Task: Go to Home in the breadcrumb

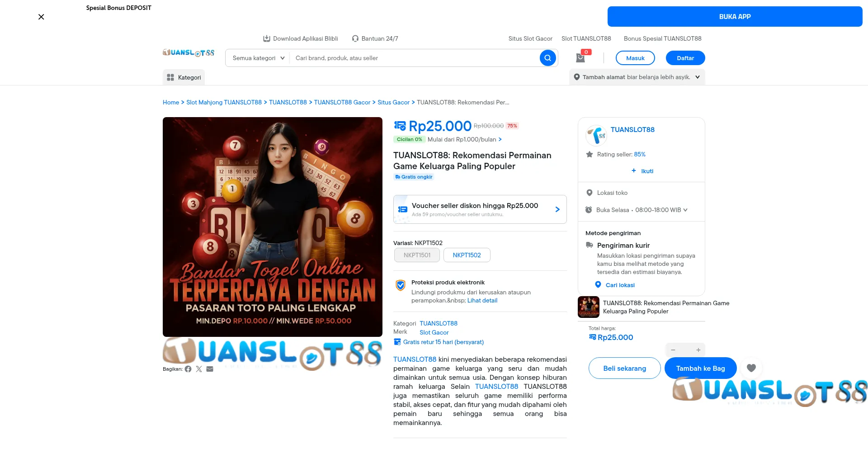Action: tap(171, 102)
